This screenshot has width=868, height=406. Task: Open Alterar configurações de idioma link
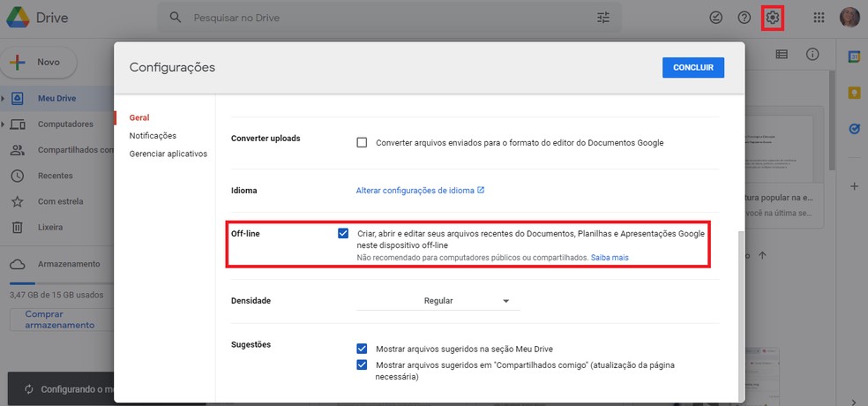(415, 190)
